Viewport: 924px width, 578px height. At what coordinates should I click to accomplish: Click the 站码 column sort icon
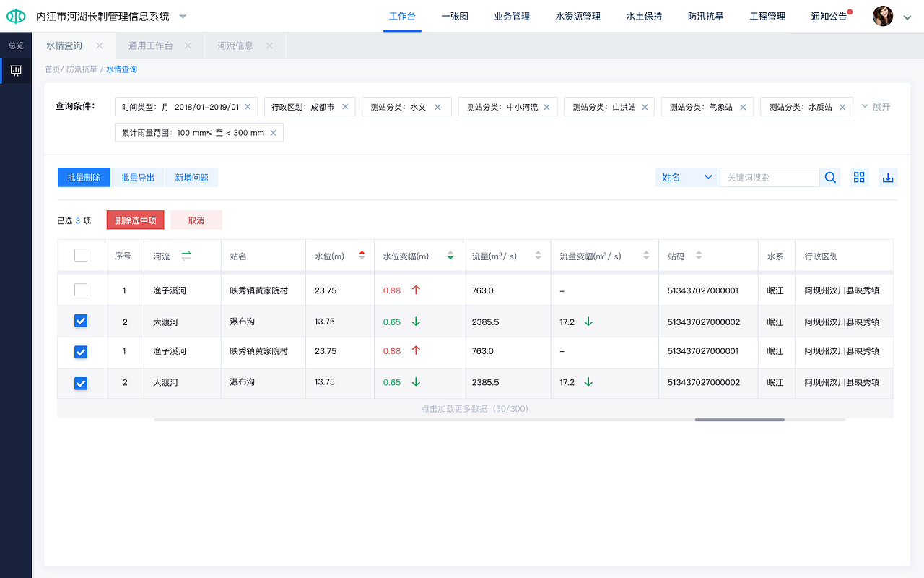tap(698, 255)
